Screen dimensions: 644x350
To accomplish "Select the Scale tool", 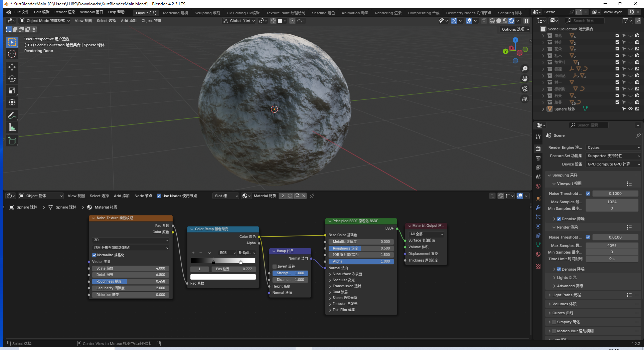I will coord(12,91).
